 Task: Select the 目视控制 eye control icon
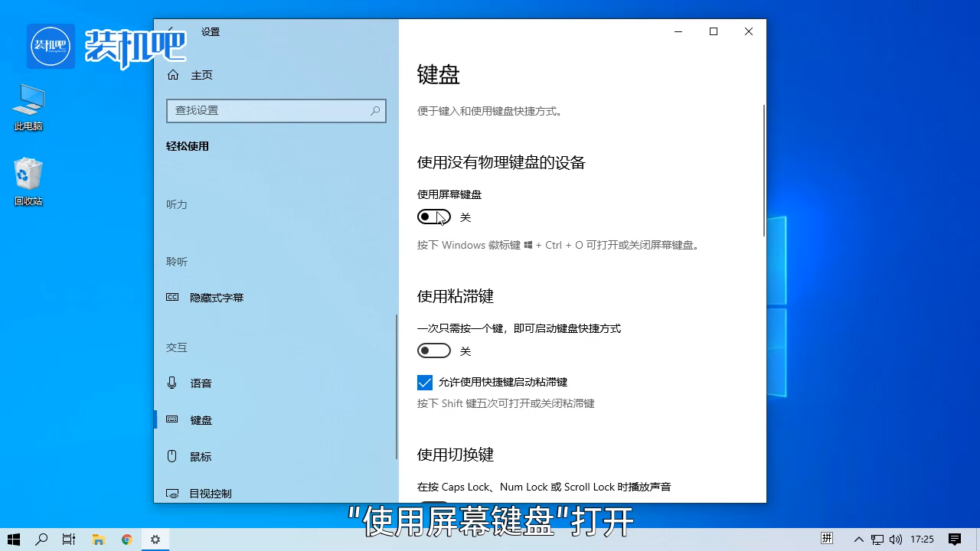tap(172, 493)
